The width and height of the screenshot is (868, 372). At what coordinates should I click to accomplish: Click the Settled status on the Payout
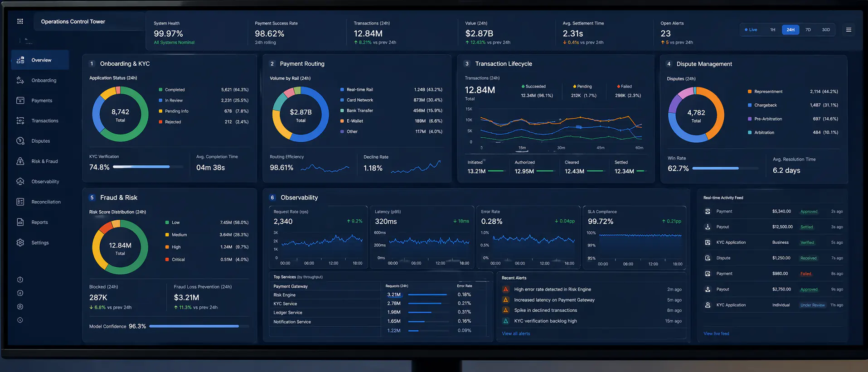point(807,227)
